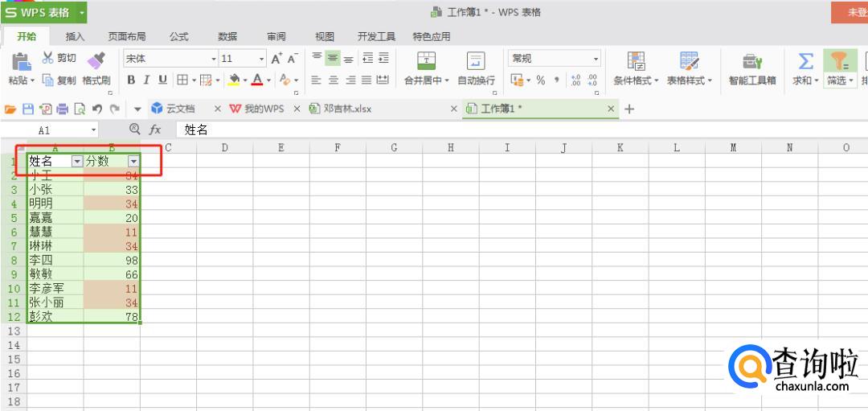This screenshot has height=411, width=868.
Task: Click the Format Painter (格式刷) icon
Action: point(96,60)
